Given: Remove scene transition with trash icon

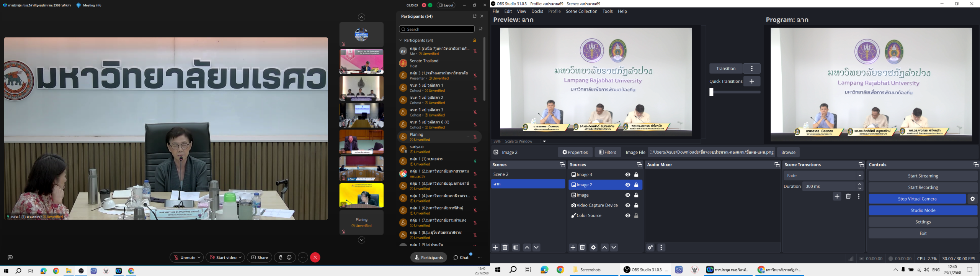Looking at the screenshot, I should coord(848,197).
